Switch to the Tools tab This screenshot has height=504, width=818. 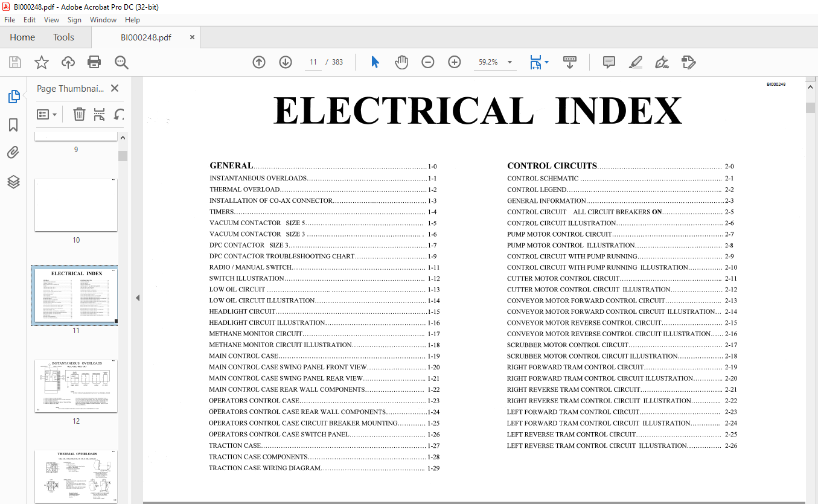pos(63,37)
